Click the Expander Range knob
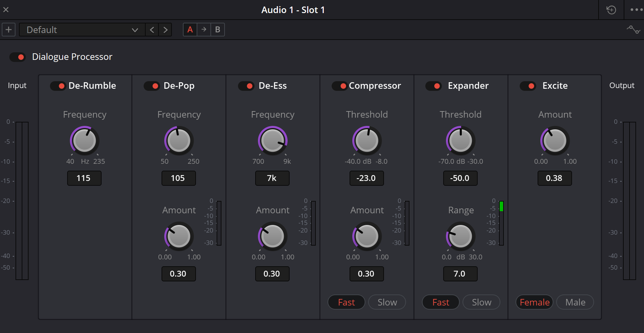This screenshot has height=333, width=644. pyautogui.click(x=461, y=236)
